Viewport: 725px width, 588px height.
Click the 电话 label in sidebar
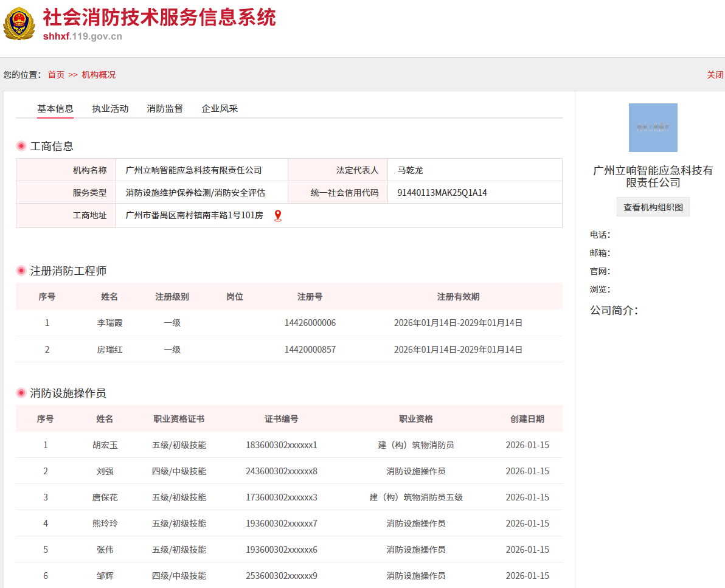click(x=600, y=235)
